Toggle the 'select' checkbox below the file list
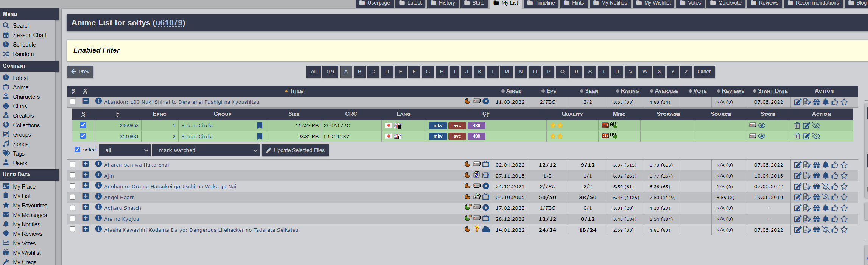 pyautogui.click(x=78, y=150)
